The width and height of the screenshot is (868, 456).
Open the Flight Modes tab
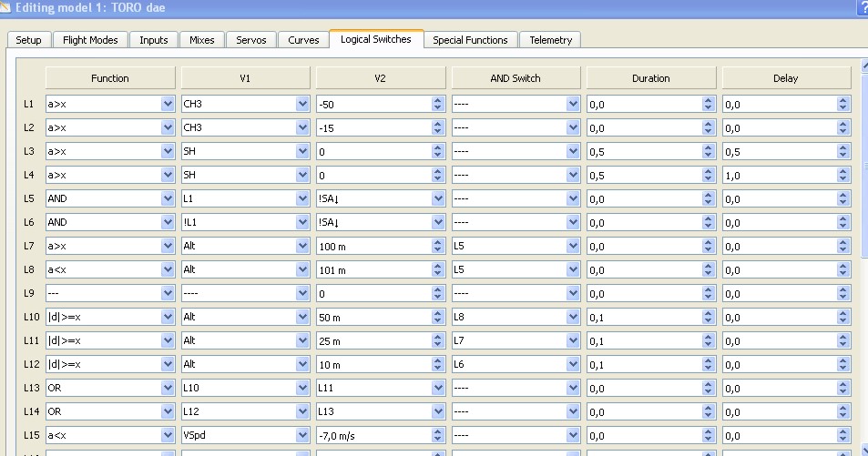click(90, 40)
